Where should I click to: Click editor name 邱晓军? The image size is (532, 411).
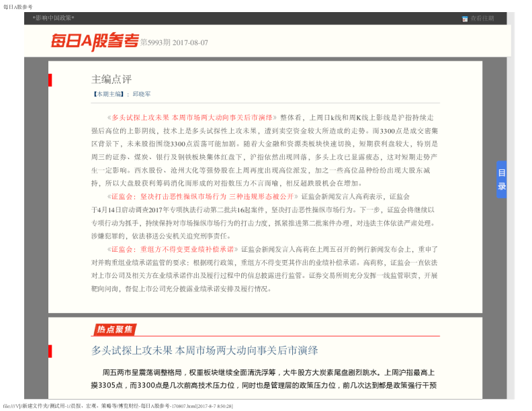point(142,94)
